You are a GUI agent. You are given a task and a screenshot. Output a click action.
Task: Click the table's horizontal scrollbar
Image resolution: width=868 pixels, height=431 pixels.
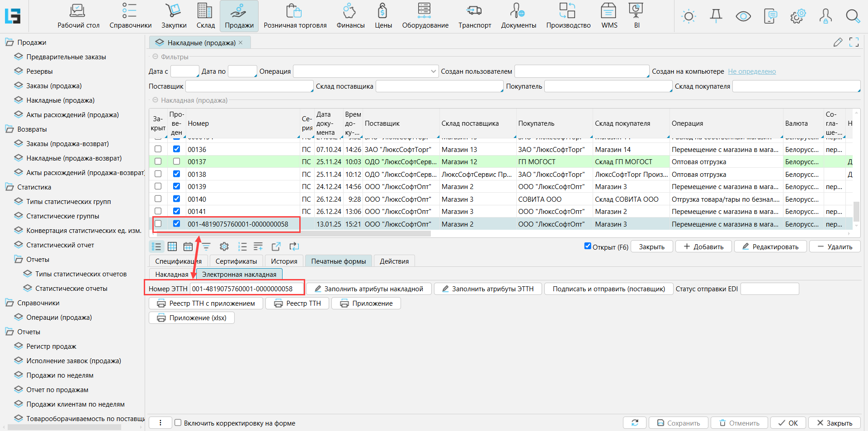[x=289, y=234]
